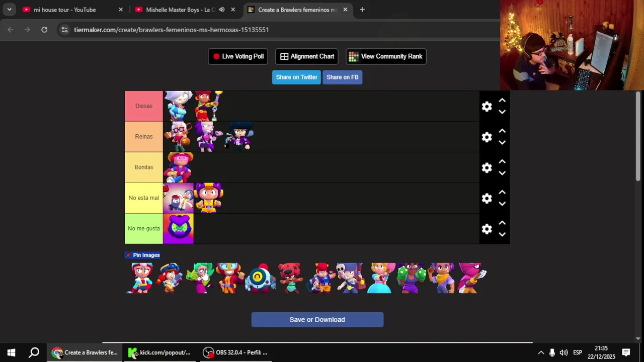Move No me gusta tier up
This screenshot has width=644, height=362.
point(502,223)
